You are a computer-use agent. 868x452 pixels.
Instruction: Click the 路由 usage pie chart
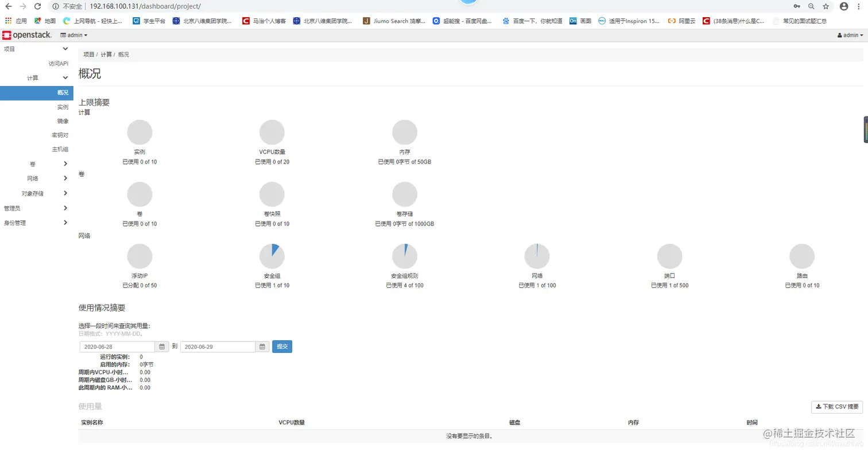point(802,256)
